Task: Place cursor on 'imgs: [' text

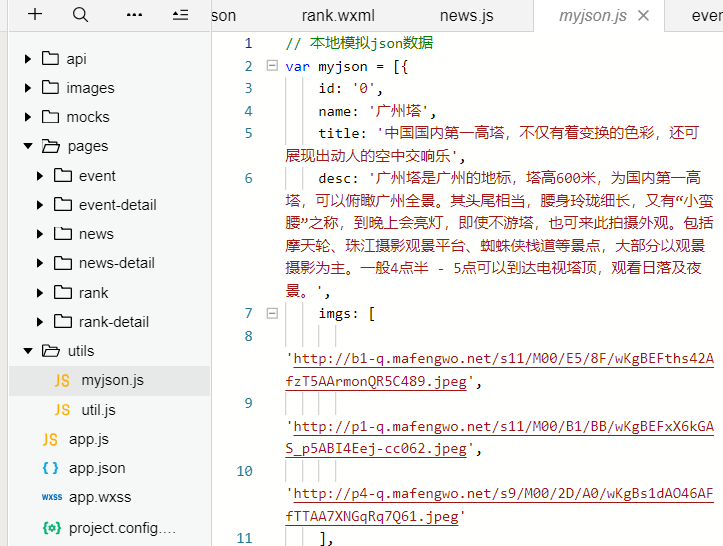Action: [347, 314]
